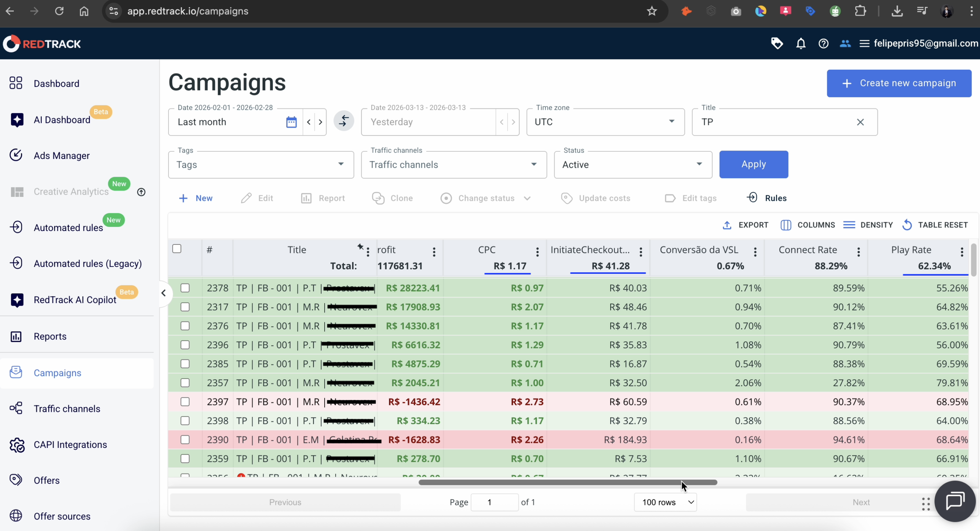Open Traffic channels sidebar item
The width and height of the screenshot is (980, 531).
67,409
